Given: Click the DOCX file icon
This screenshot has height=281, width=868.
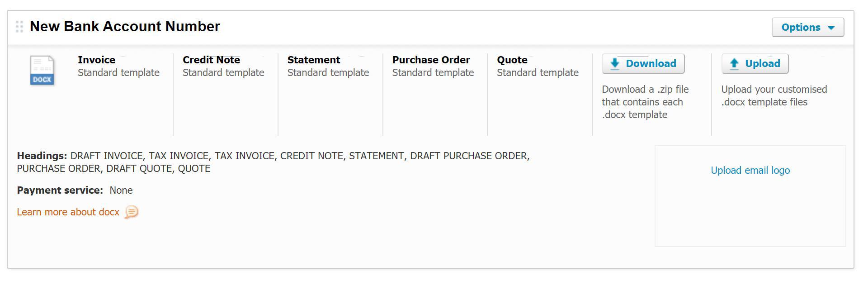Looking at the screenshot, I should 42,70.
